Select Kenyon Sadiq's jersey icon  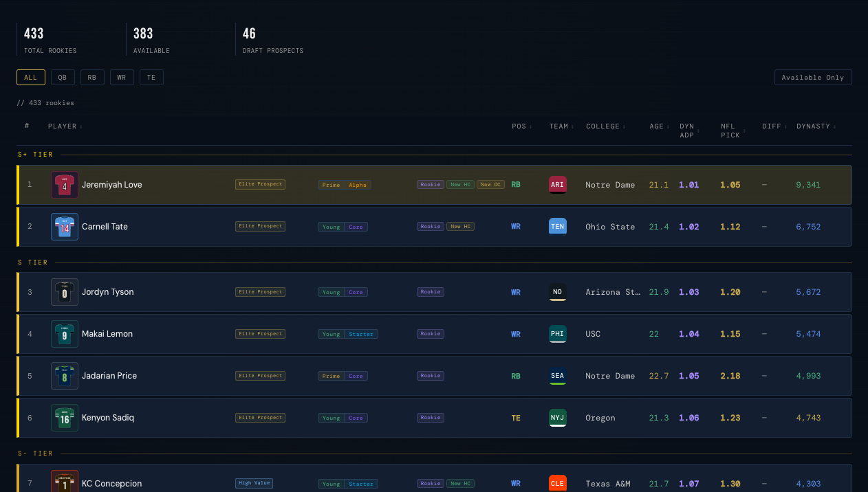point(65,418)
